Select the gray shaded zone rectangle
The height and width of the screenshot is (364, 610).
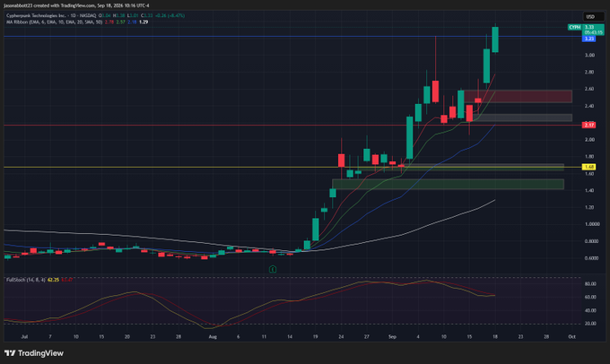click(522, 117)
